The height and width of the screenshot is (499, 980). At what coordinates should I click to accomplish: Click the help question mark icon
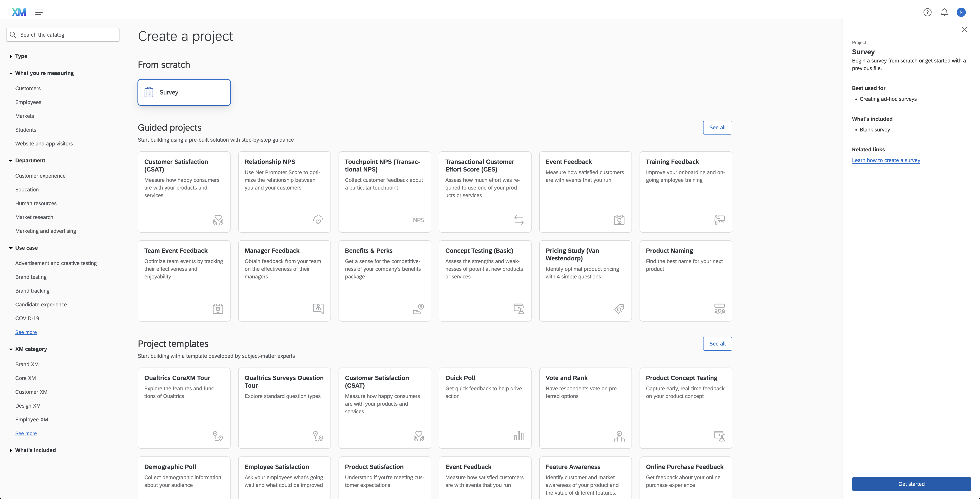[x=928, y=12]
